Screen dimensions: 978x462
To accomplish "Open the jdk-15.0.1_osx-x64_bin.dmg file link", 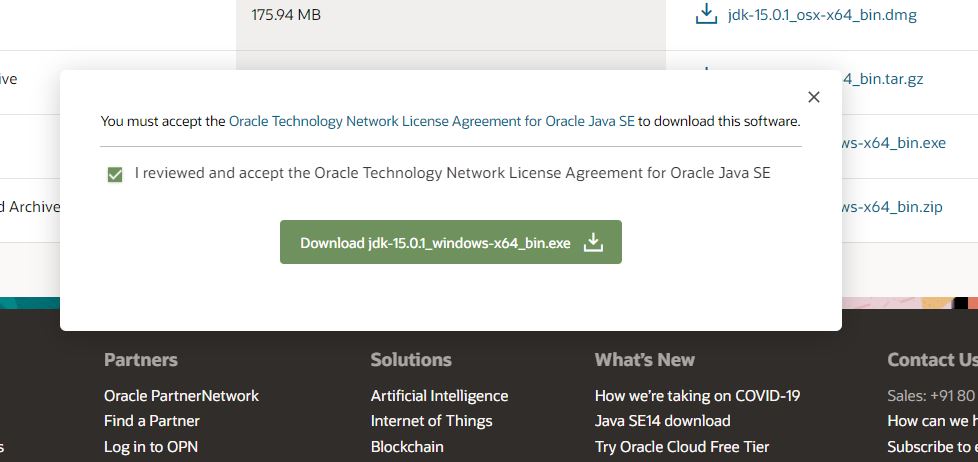I will [822, 15].
